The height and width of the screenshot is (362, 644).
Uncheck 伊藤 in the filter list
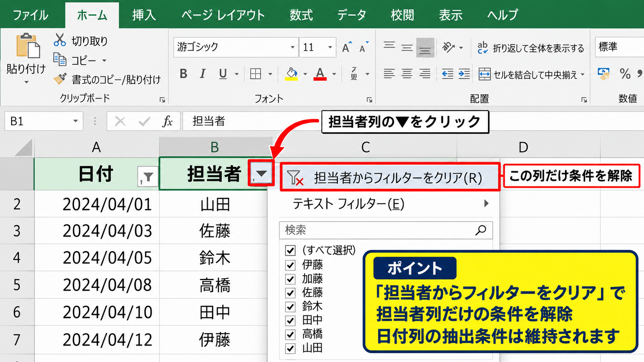click(290, 265)
